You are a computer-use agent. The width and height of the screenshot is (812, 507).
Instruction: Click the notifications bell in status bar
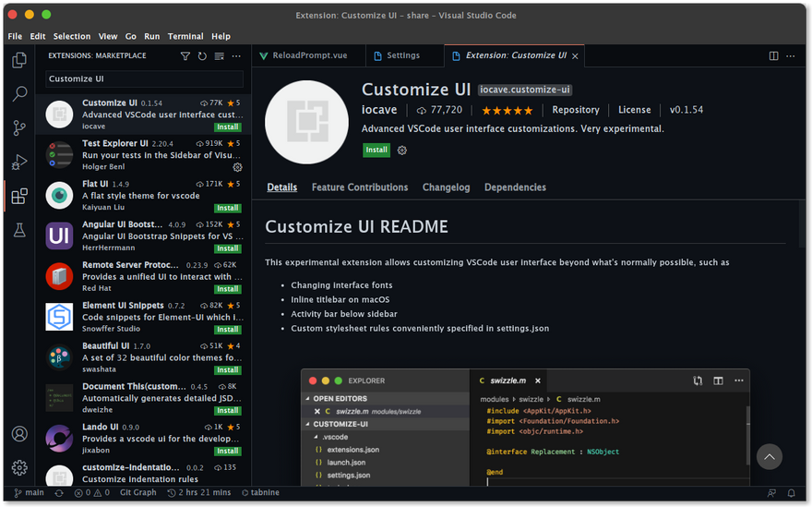[791, 493]
